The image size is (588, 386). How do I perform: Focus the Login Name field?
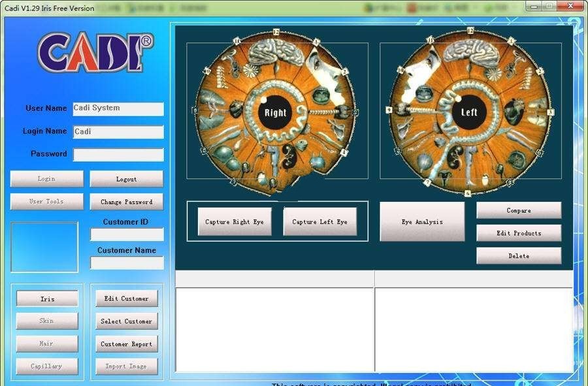coord(118,132)
